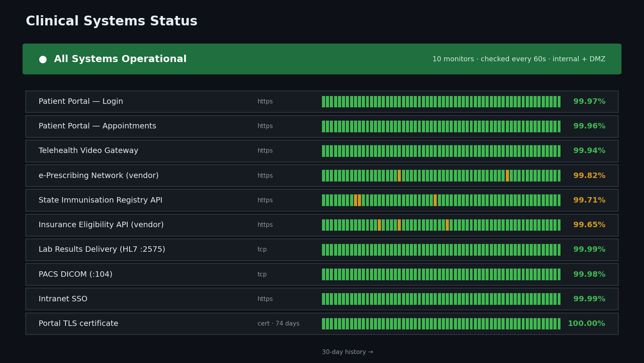Click the 99.82% uptime value
644x363 pixels.
589,176
